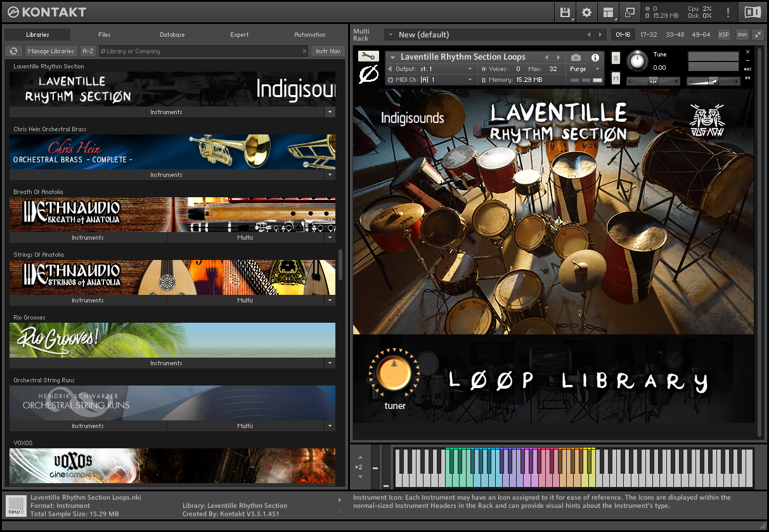Open the Output st. 1 dropdown

430,68
